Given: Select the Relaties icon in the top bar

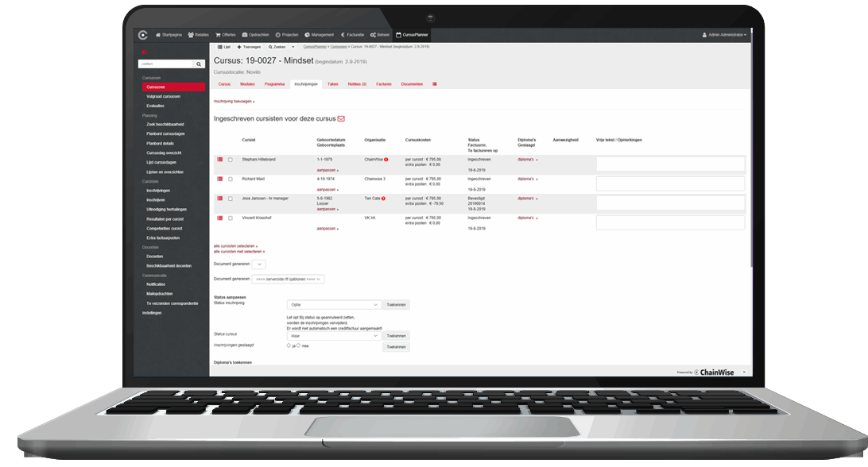Looking at the screenshot, I should 189,34.
